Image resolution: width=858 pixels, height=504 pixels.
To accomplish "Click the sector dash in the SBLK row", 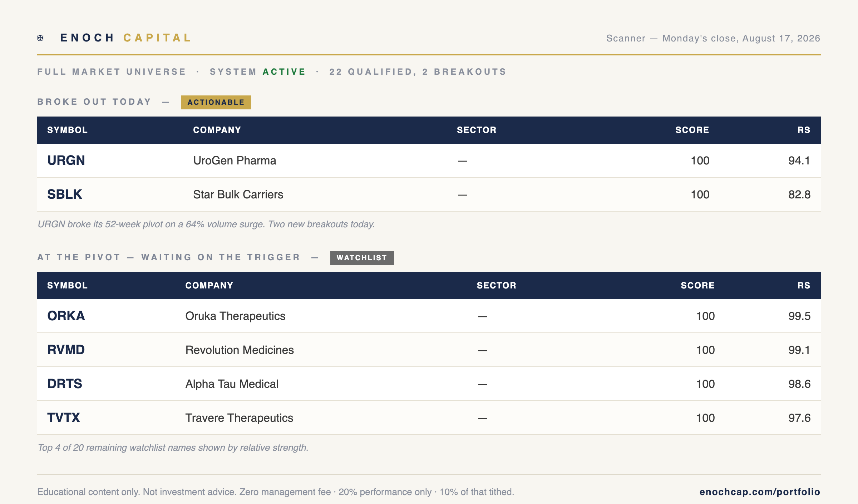I will coord(463,195).
